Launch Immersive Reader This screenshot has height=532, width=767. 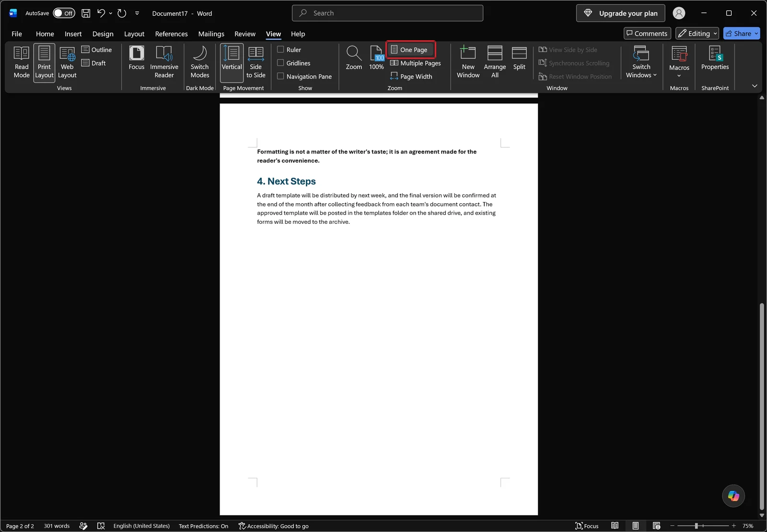pos(164,62)
